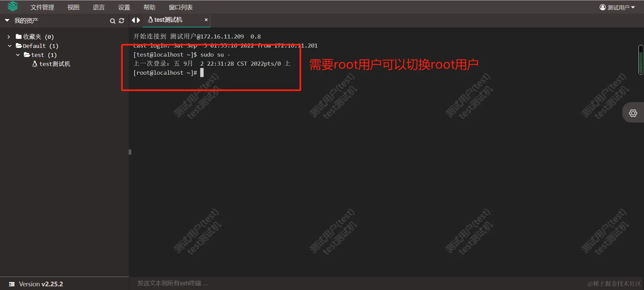Toggle tab navigation arrows icon
The width and height of the screenshot is (644, 290).
click(136, 20)
